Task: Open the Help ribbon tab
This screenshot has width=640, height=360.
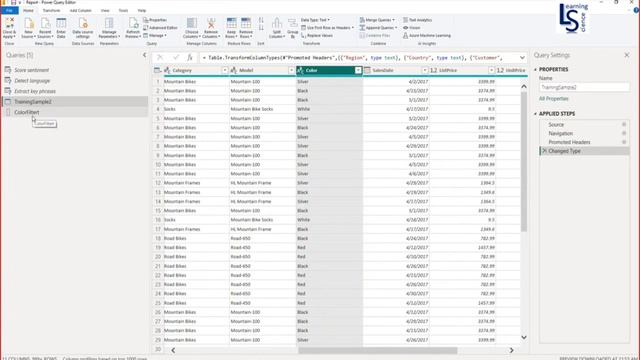Action: coord(142,11)
